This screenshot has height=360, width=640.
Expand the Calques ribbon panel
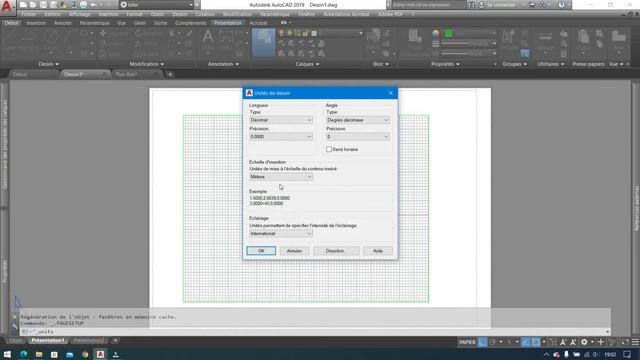[x=307, y=64]
